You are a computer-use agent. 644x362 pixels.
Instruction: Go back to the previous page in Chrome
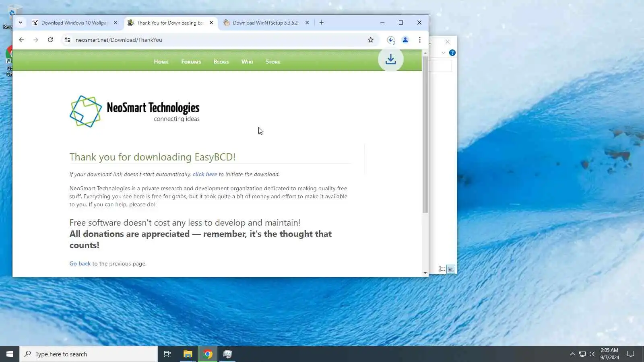(x=21, y=40)
